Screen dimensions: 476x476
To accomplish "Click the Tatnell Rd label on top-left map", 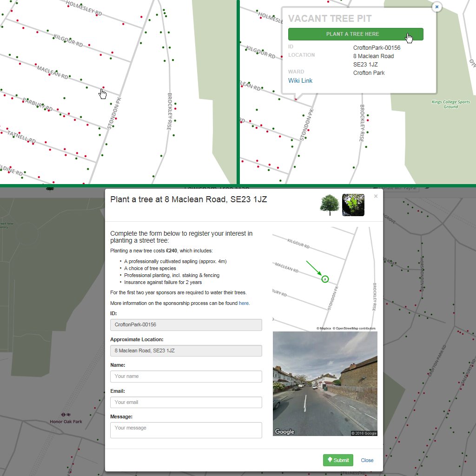I will tap(21, 137).
